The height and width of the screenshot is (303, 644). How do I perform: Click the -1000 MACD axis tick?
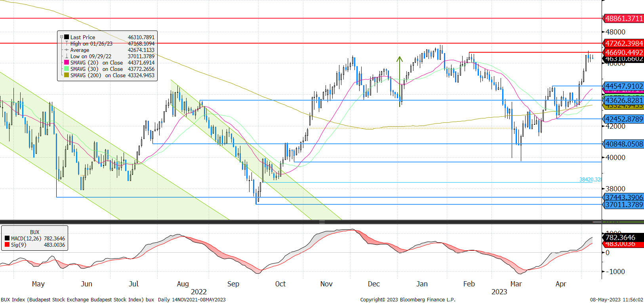(615, 271)
